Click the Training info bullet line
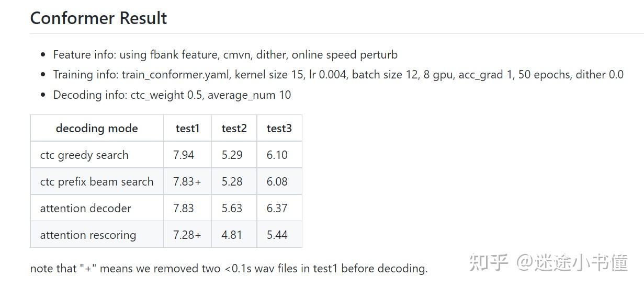Screen dimensions: 644x288 338,75
